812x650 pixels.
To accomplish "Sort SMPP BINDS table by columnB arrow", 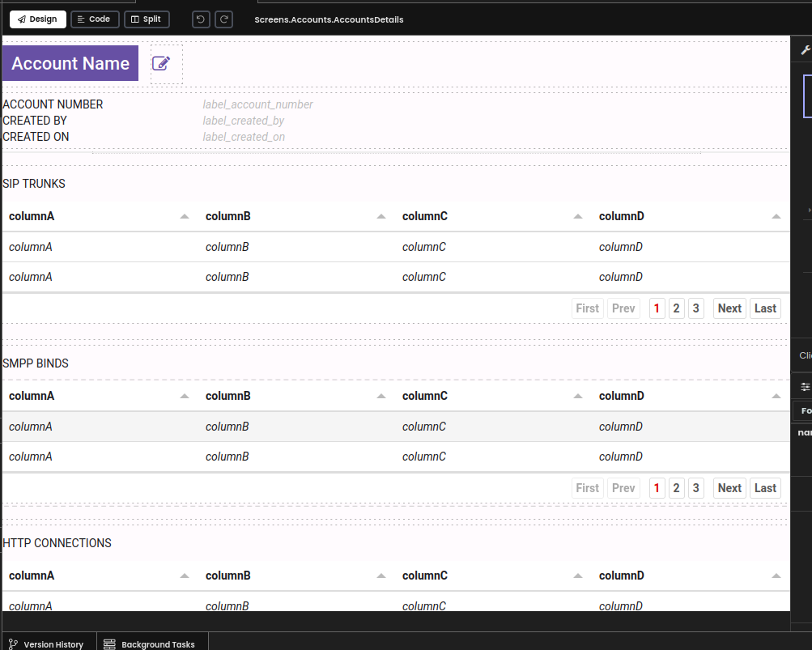I will [x=381, y=396].
